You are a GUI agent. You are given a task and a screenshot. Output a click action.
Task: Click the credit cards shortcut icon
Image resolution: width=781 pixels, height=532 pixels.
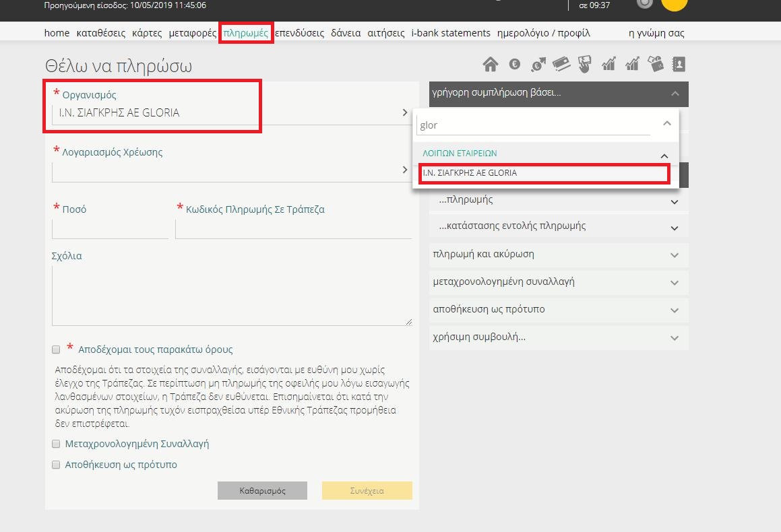561,65
